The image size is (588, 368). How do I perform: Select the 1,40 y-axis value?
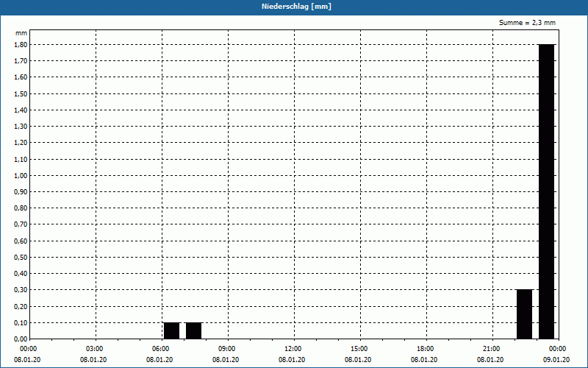21,110
